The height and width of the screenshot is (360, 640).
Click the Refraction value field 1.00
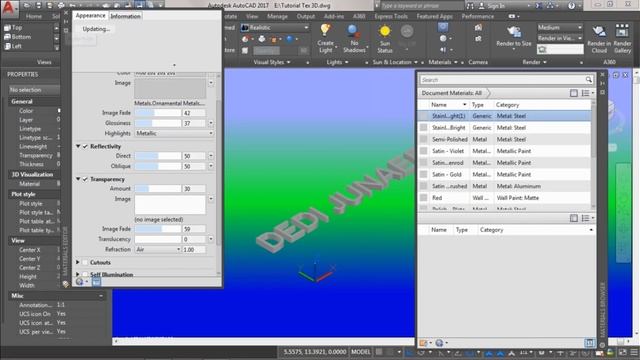(x=194, y=249)
